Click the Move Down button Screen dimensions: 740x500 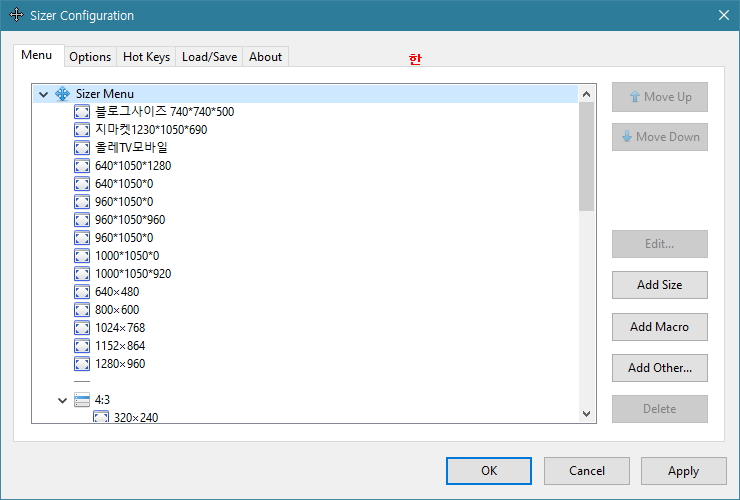[660, 137]
